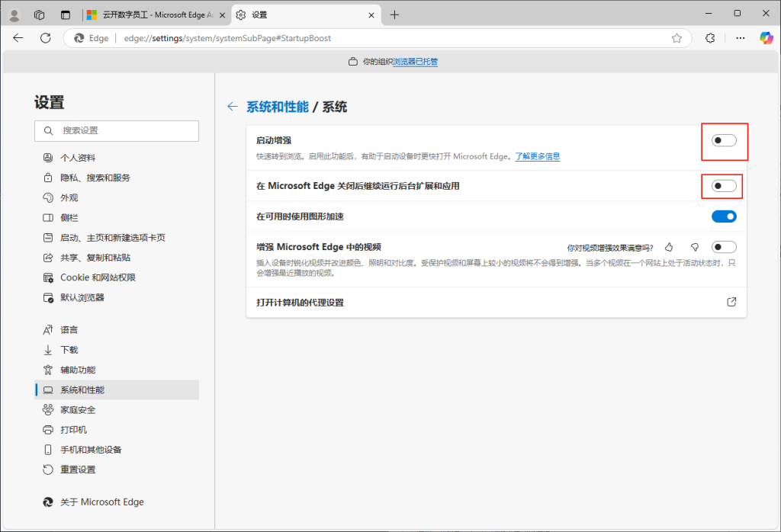Viewport: 781px width, 532px height.
Task: Click the 浏览器已托管 link
Action: tap(416, 62)
